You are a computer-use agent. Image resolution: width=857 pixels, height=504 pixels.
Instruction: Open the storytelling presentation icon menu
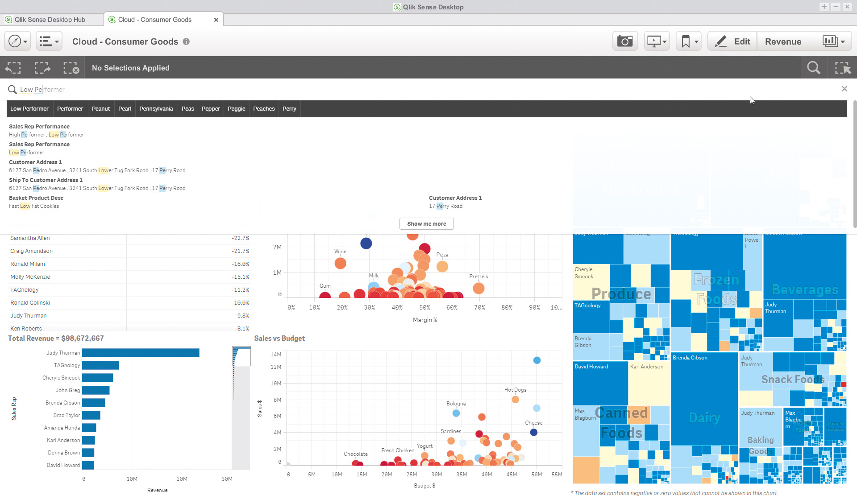(657, 41)
